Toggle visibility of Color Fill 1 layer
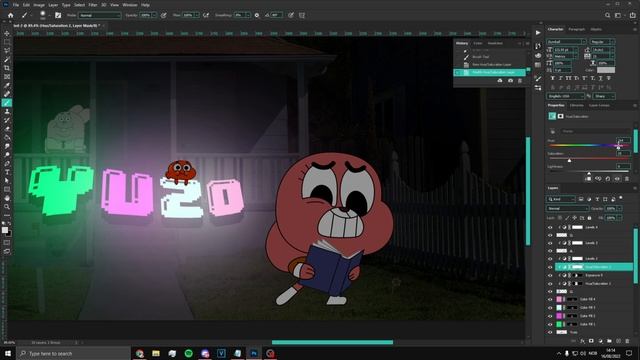This screenshot has height=360, width=640. tap(550, 324)
